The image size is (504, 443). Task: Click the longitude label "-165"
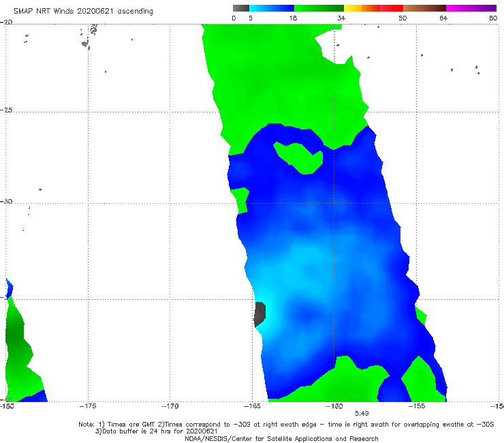point(252,406)
